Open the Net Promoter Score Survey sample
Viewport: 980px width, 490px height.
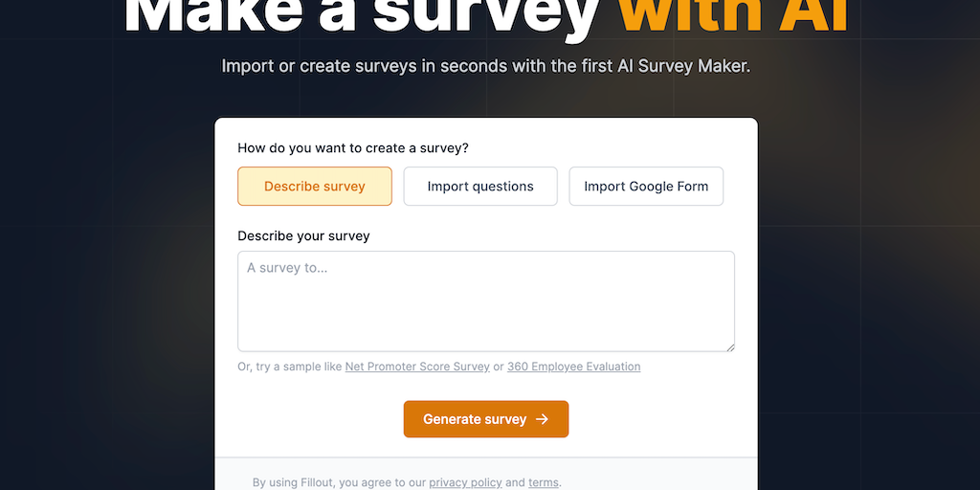(x=417, y=367)
